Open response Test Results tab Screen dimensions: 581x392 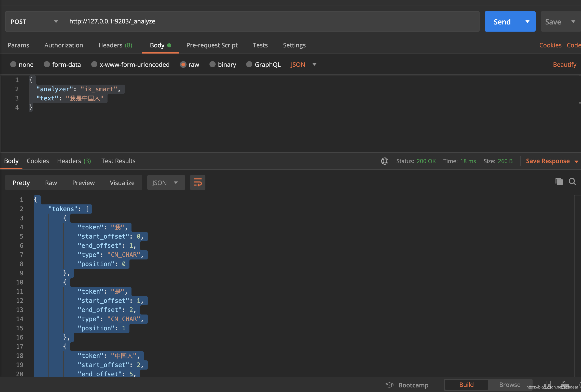pyautogui.click(x=118, y=161)
